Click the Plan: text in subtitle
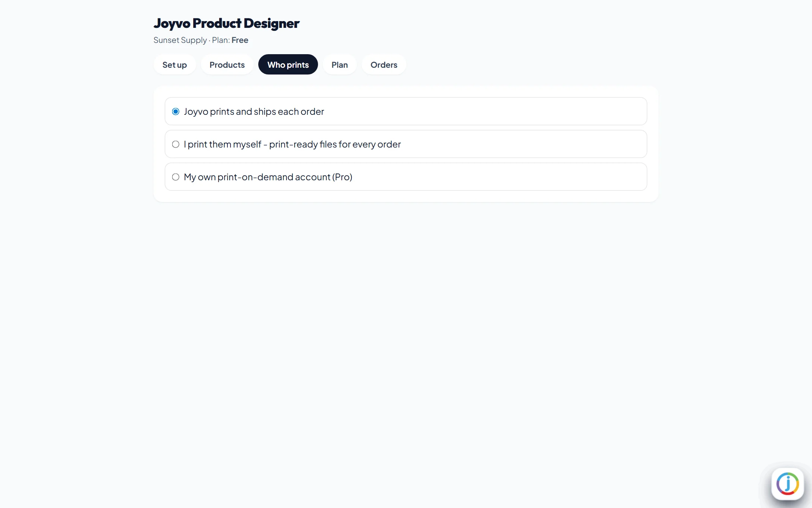812x508 pixels. pyautogui.click(x=221, y=40)
